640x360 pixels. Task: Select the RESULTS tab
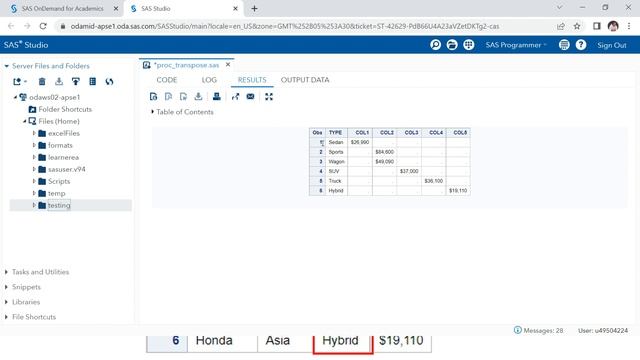pyautogui.click(x=252, y=80)
